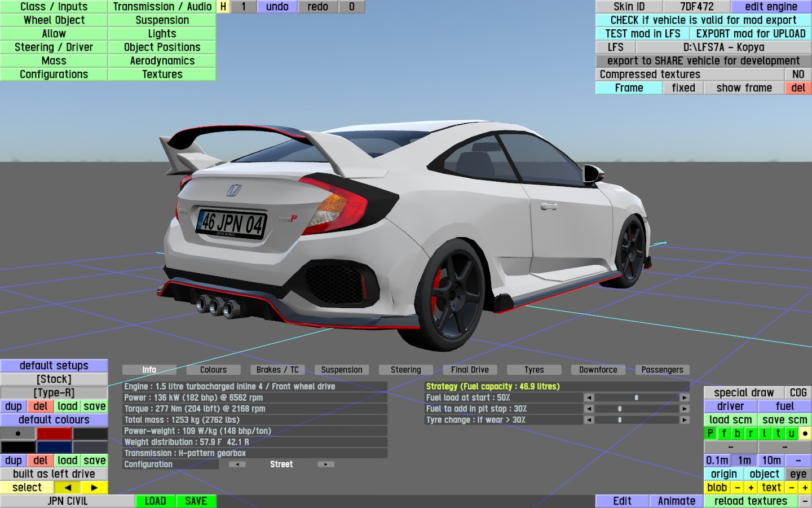Open the Aerodynamics section
Viewport: 812px width, 508px height.
point(162,61)
